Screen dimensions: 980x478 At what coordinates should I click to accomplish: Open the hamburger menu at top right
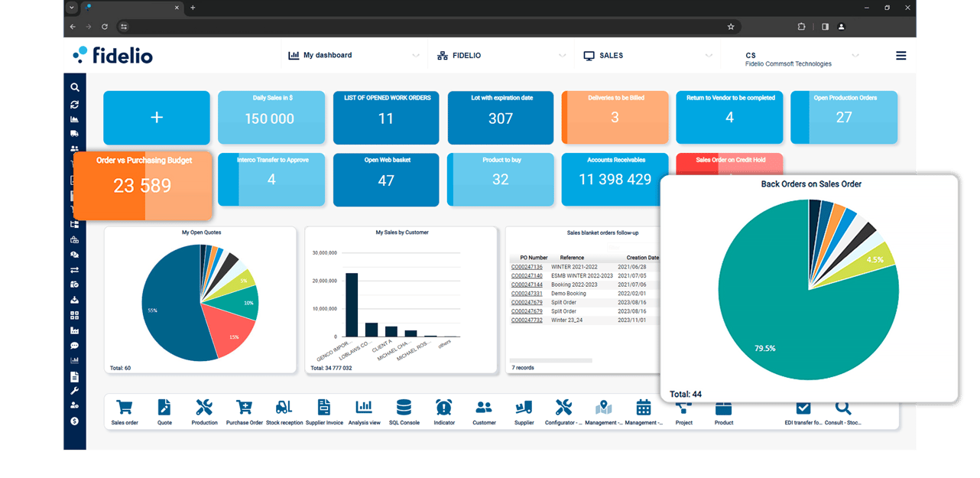(x=901, y=56)
